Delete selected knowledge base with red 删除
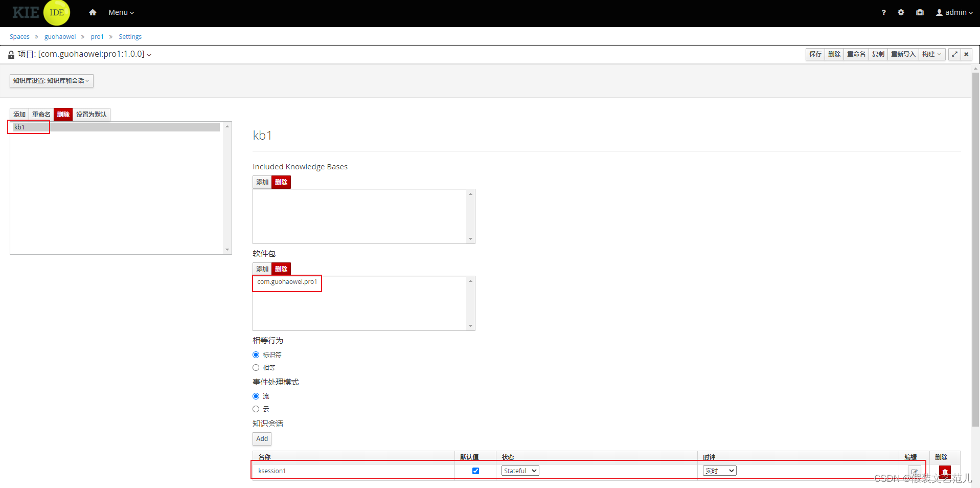Screen dimensions: 980x488 point(63,115)
